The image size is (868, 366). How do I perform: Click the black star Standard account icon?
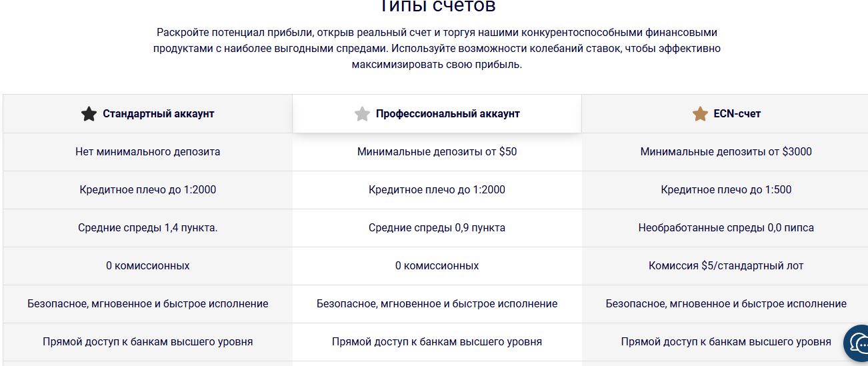point(89,114)
